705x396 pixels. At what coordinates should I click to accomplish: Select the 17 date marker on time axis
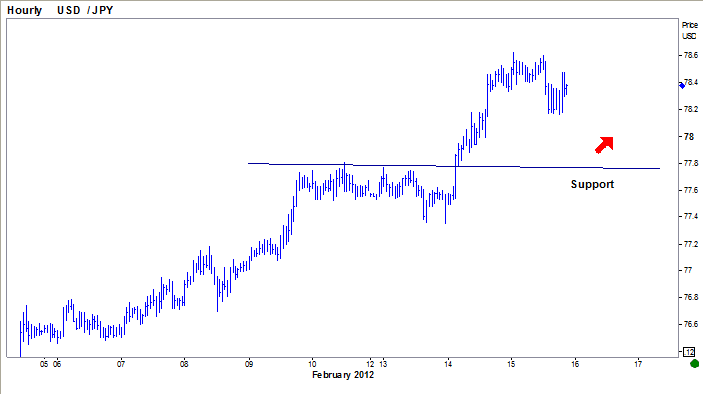[x=638, y=364]
